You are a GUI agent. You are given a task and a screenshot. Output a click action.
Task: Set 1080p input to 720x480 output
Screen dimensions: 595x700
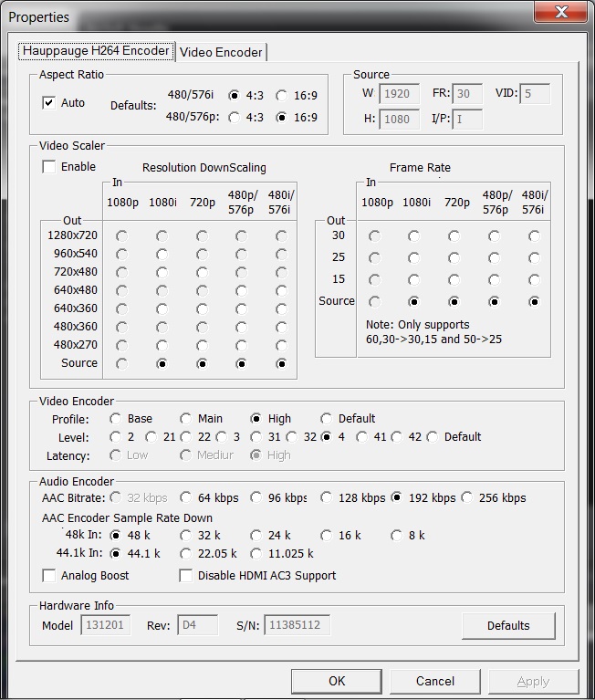point(122,272)
